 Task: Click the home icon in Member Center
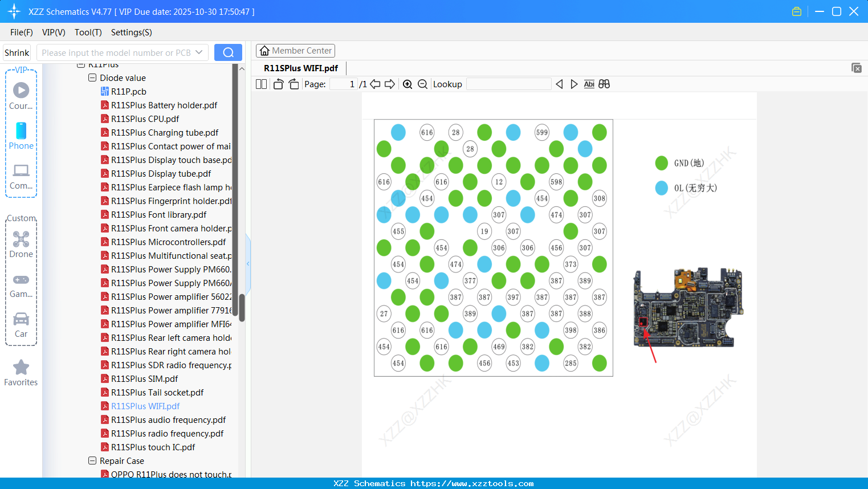(x=264, y=51)
